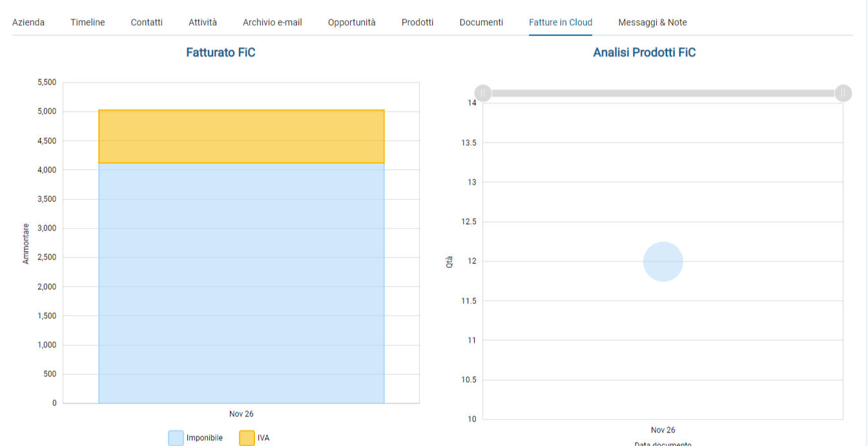Click the Fatturato FiC chart title

coord(220,52)
